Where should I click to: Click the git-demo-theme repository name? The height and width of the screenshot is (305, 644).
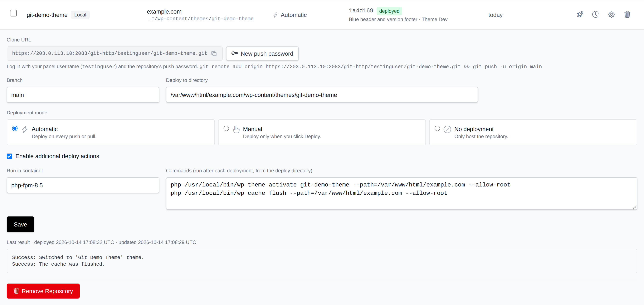tap(47, 15)
